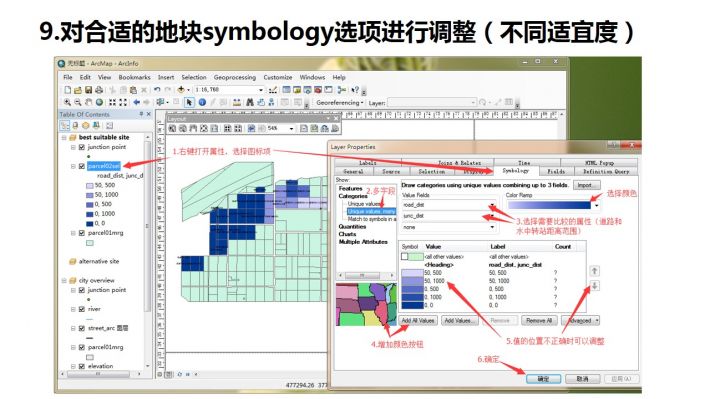Open the Find binoculars tool
This screenshot has width=710, height=399.
pos(249,102)
